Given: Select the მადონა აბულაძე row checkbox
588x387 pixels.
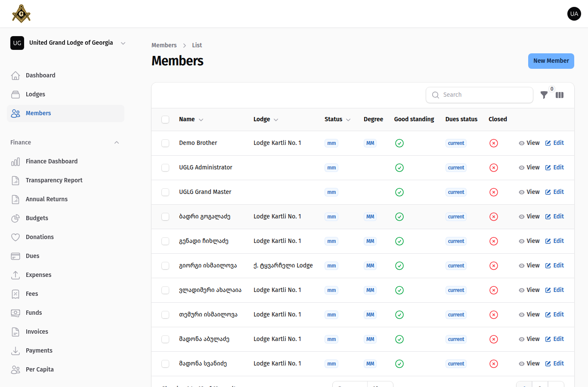Looking at the screenshot, I should point(165,339).
